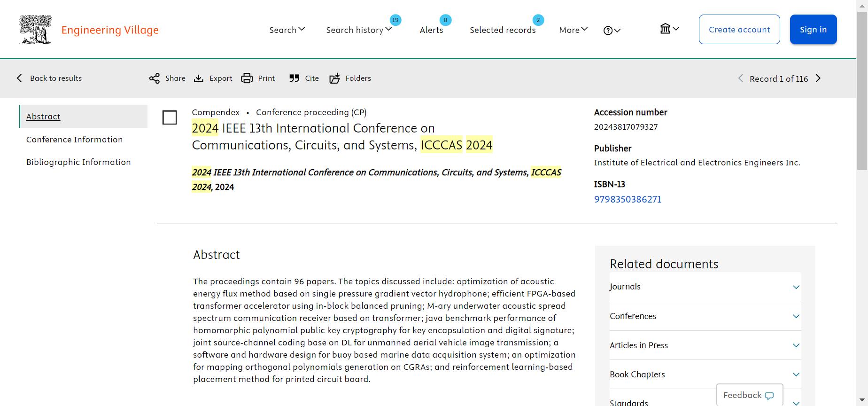Go to next record arrow

(x=818, y=78)
